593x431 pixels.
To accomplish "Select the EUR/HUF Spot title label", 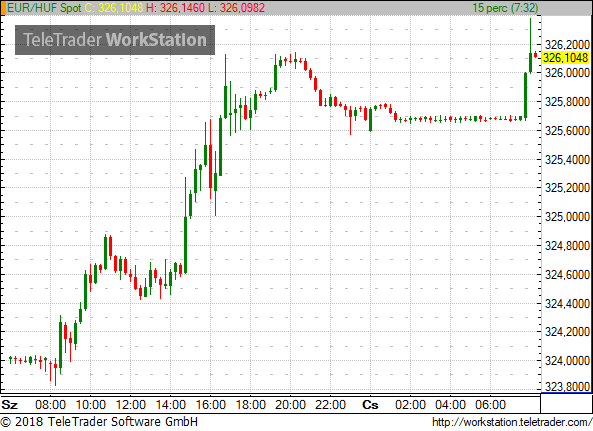I will 44,8.
